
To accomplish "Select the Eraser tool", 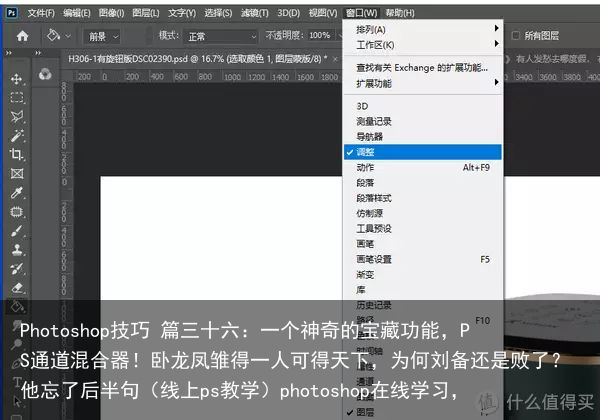I will tap(17, 288).
